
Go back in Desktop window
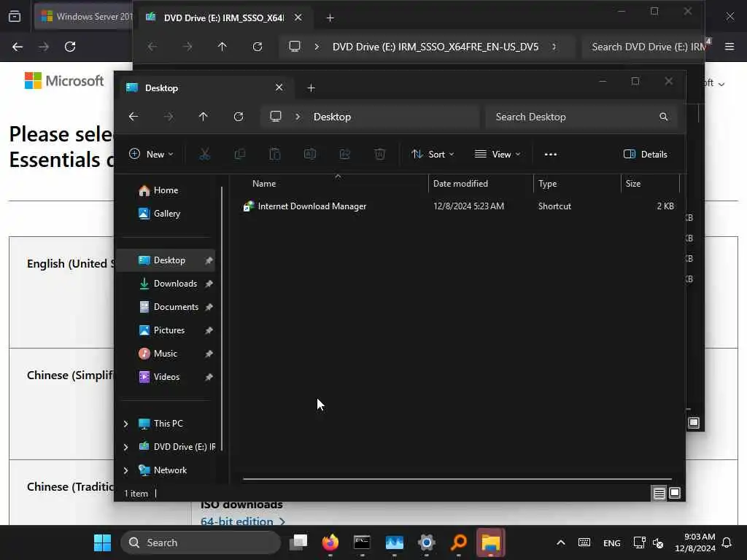[133, 117]
